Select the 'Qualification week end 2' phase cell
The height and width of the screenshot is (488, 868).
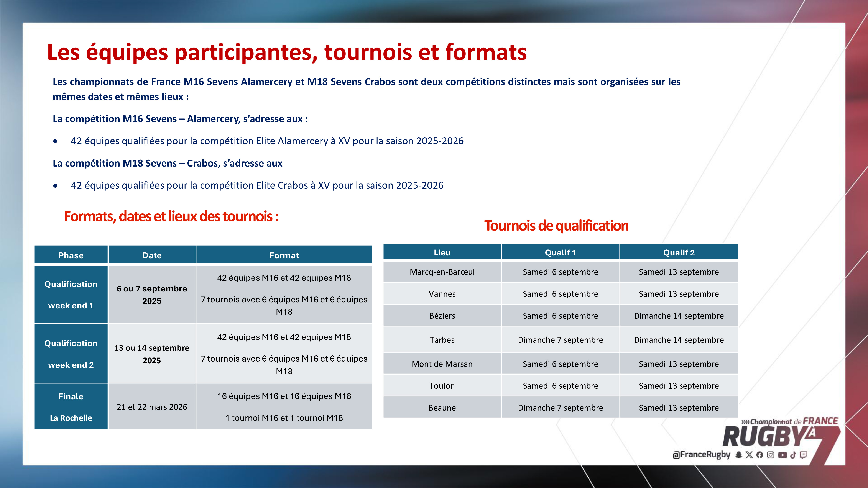tap(71, 354)
